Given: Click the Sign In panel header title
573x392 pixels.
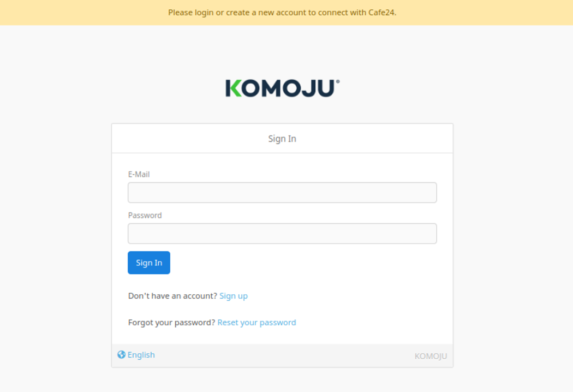Looking at the screenshot, I should coord(282,139).
